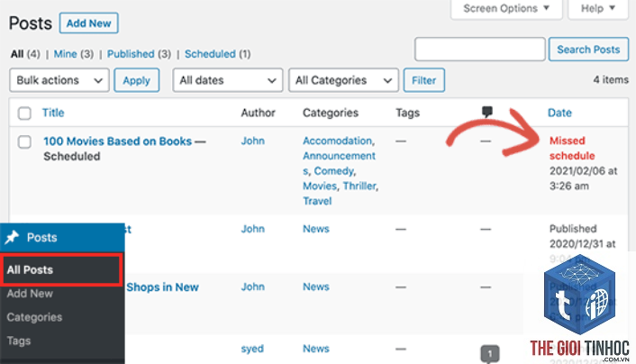Viewport: 636px width, 364px height.
Task: Open the Posts menu in the sidebar
Action: [x=62, y=237]
